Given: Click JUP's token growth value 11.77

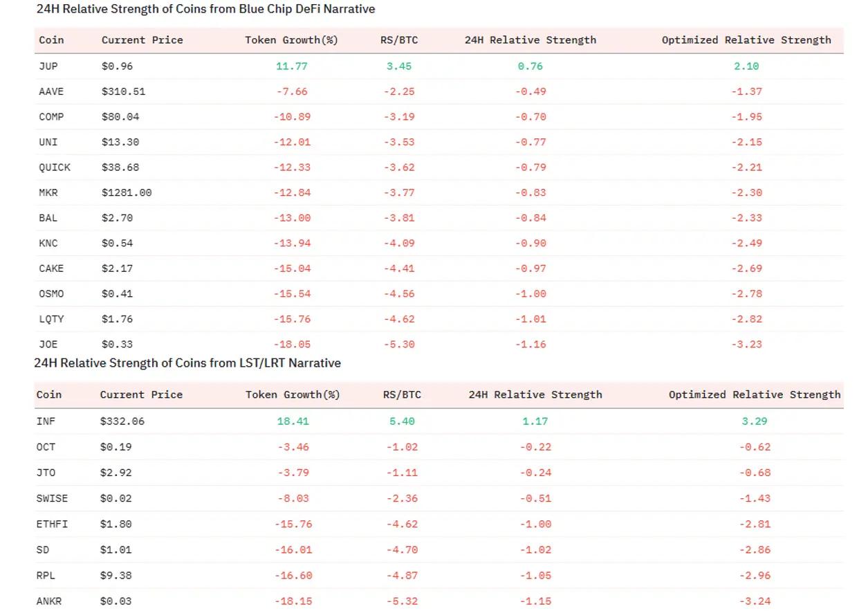Looking at the screenshot, I should 291,66.
